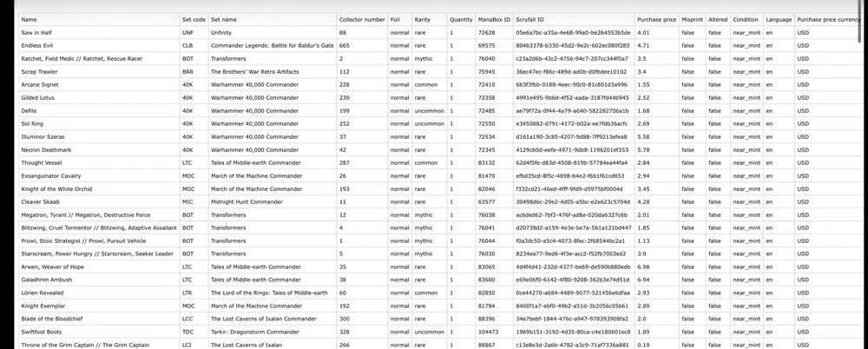Click the Name column header
868x349 pixels.
click(x=30, y=19)
